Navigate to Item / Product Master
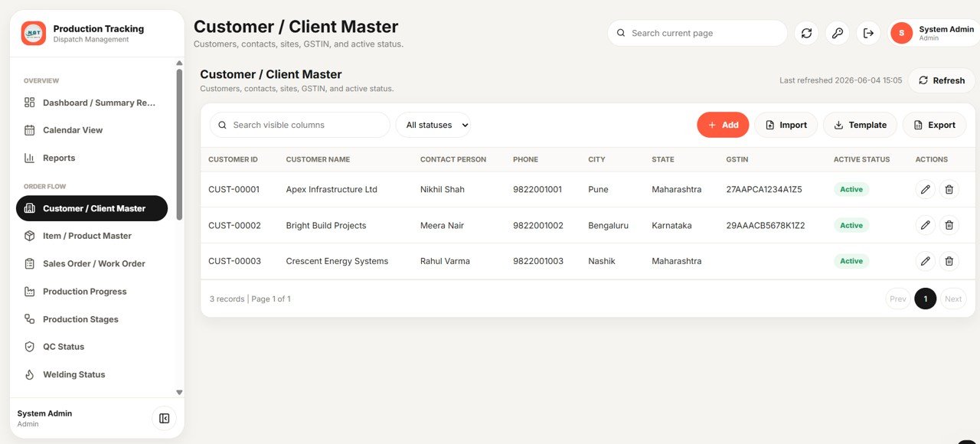The width and height of the screenshot is (980, 444). coord(92,236)
